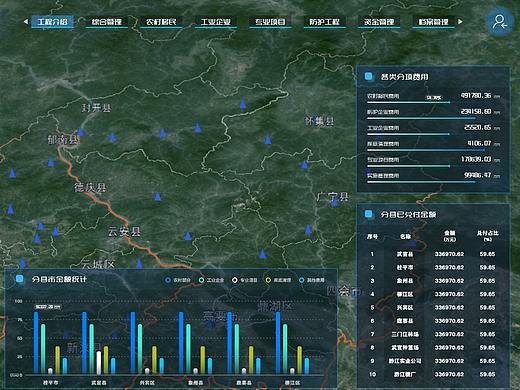Open the 农村移民 tab
This screenshot has width=520, height=390.
(x=161, y=22)
